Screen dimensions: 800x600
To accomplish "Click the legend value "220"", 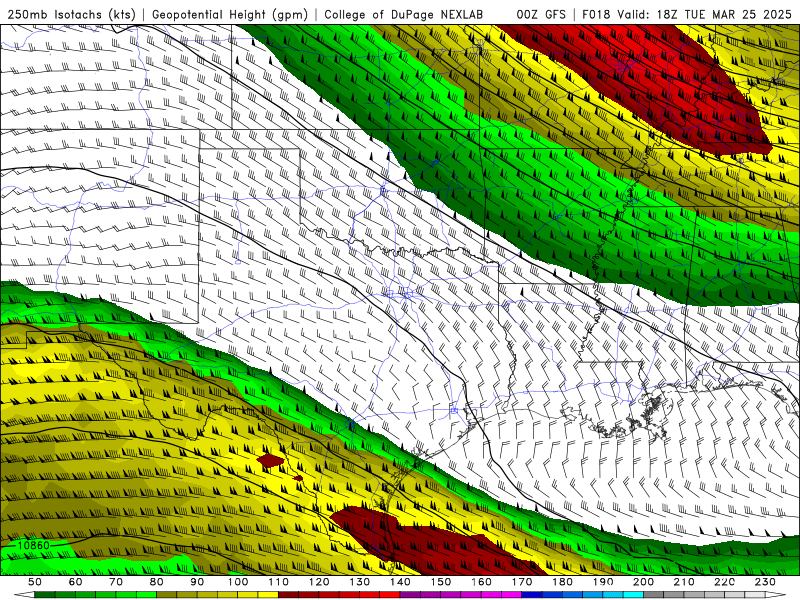I will point(725,582).
